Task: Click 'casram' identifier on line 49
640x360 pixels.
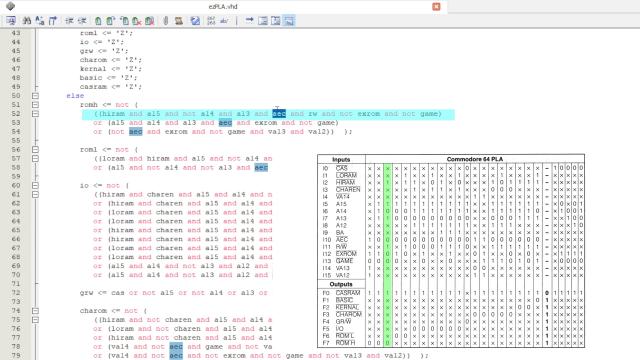Action: [93, 87]
